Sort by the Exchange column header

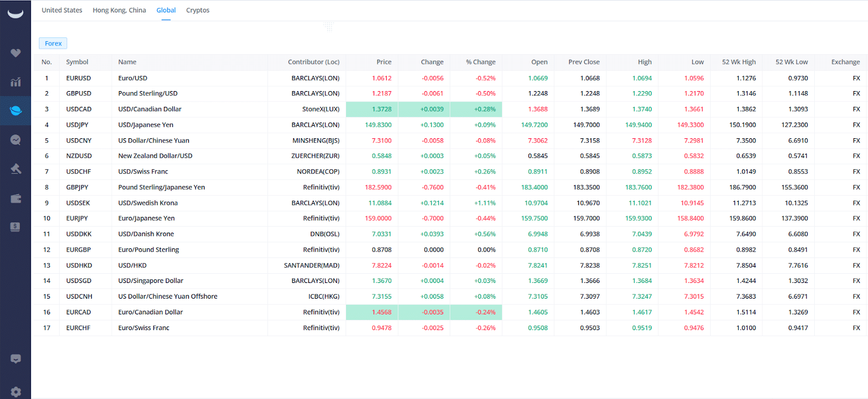846,62
